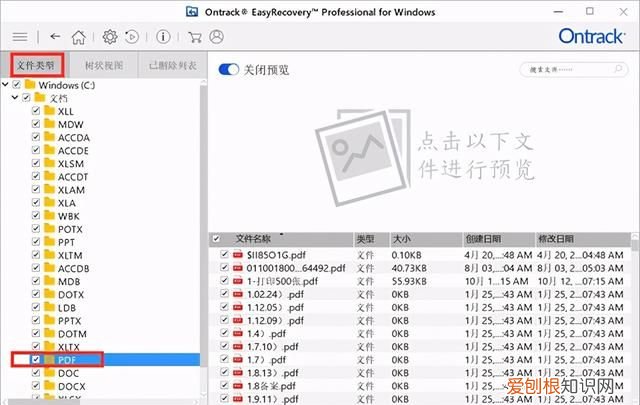Uncheck the Windows (C:) checkbox
This screenshot has height=405, width=640.
click(x=17, y=85)
